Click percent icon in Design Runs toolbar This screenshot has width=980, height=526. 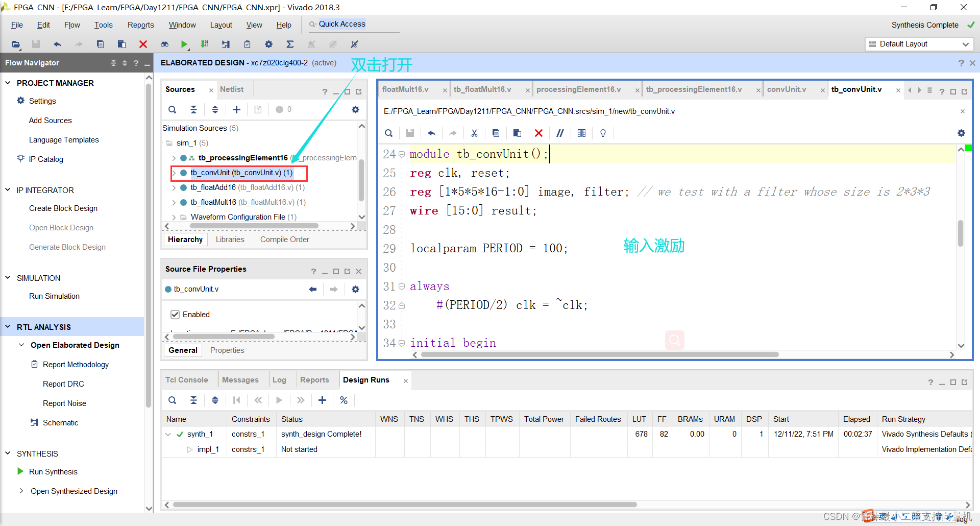(x=344, y=400)
